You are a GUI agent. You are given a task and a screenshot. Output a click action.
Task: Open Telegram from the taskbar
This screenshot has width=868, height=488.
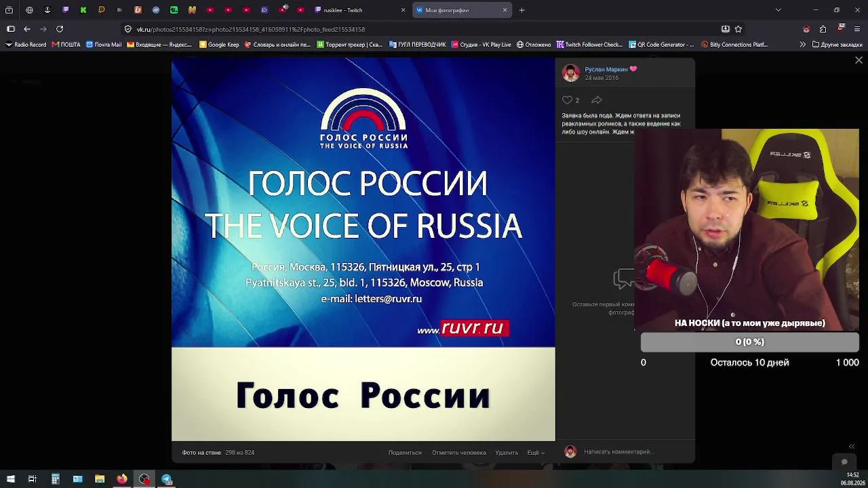tap(167, 479)
